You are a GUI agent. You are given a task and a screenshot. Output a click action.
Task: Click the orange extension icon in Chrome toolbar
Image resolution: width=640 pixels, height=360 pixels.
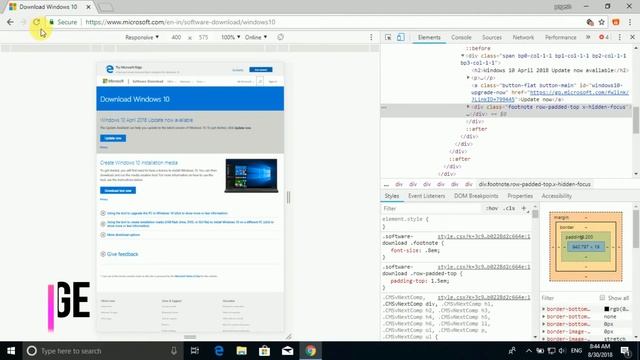point(616,22)
